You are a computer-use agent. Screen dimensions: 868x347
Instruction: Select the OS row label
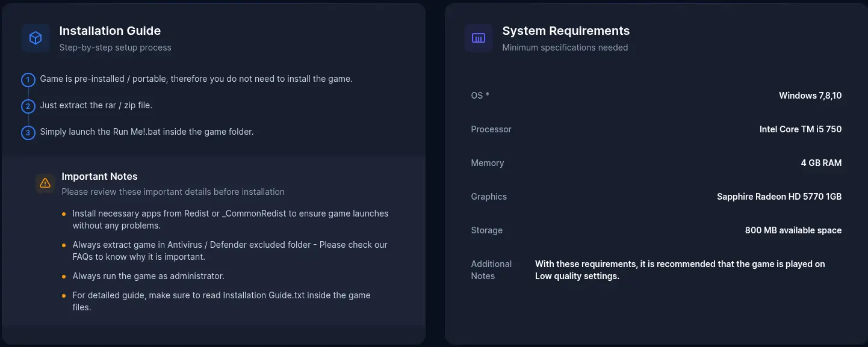pyautogui.click(x=480, y=96)
